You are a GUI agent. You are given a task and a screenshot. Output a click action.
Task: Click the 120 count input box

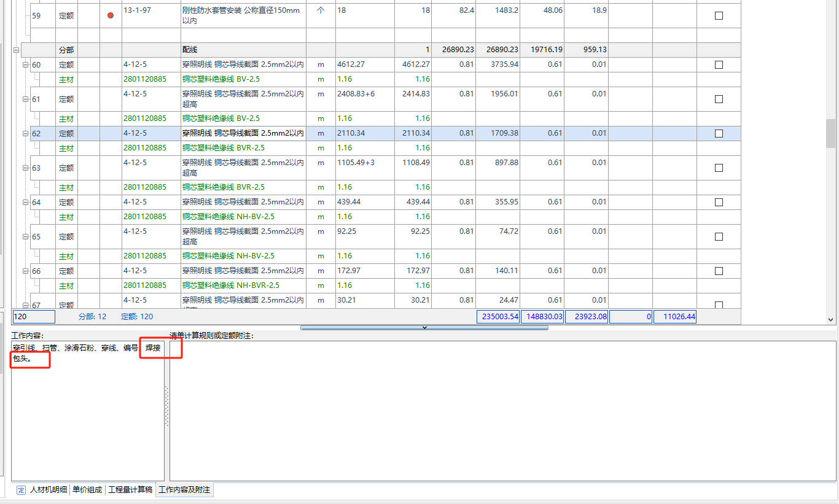pyautogui.click(x=34, y=317)
